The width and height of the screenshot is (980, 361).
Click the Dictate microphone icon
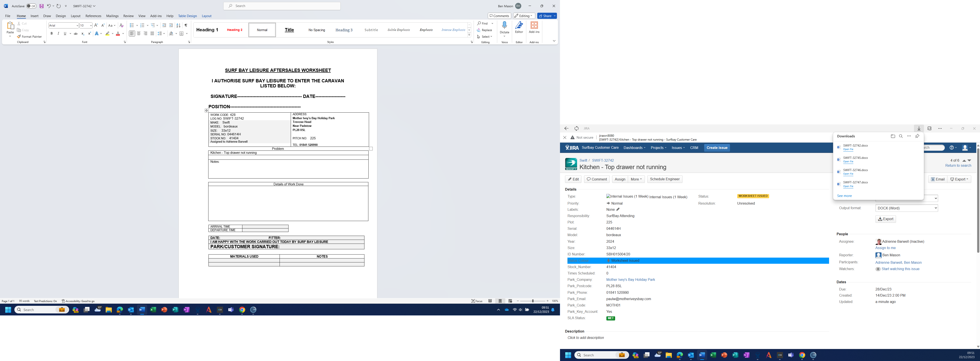[x=504, y=25]
